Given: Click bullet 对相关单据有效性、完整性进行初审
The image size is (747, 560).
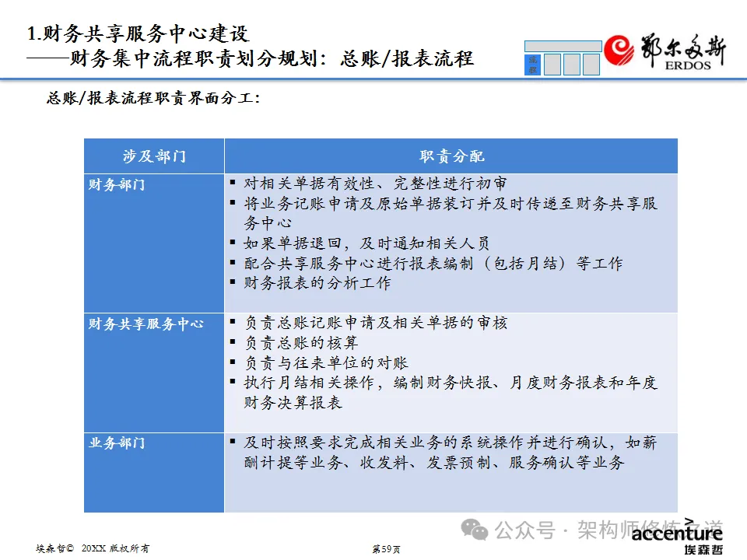Looking at the screenshot, I should coord(375,184).
